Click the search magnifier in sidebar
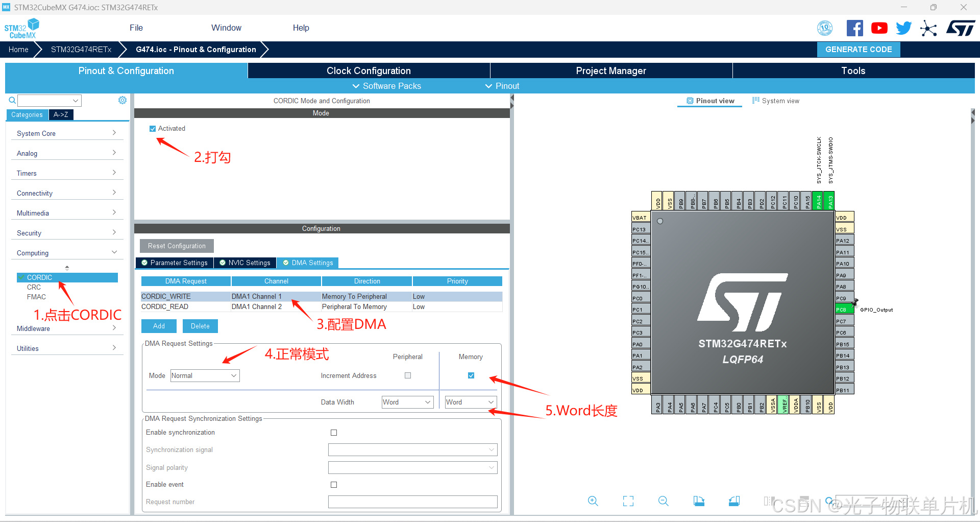 coord(12,100)
